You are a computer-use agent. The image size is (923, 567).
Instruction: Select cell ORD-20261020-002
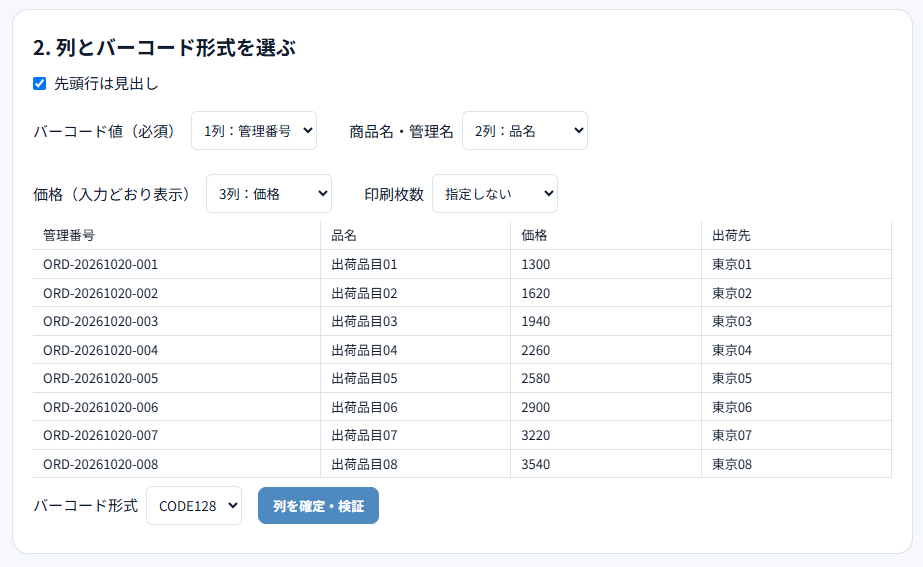(177, 293)
